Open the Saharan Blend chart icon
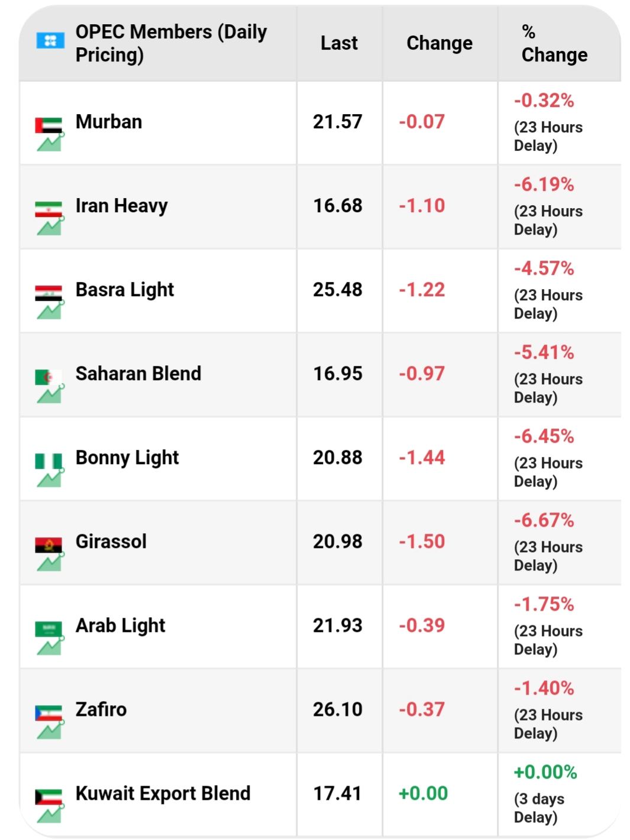The width and height of the screenshot is (630, 840). click(x=50, y=394)
